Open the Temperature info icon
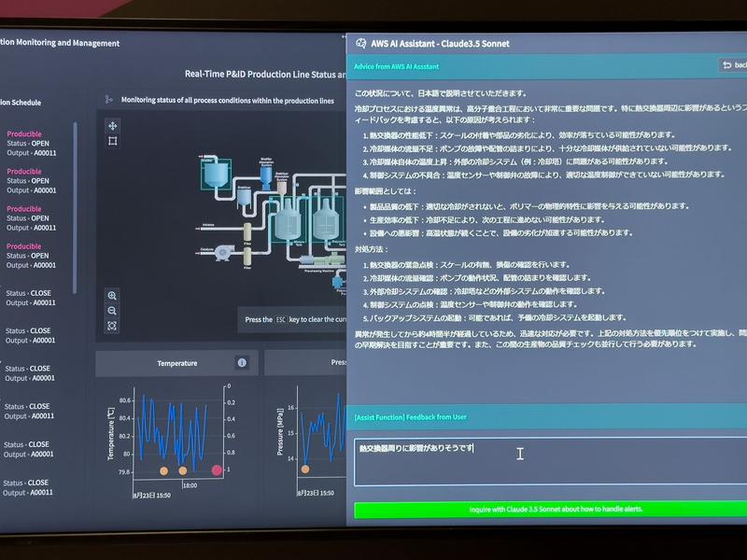Image resolution: width=747 pixels, height=560 pixels. 242,363
